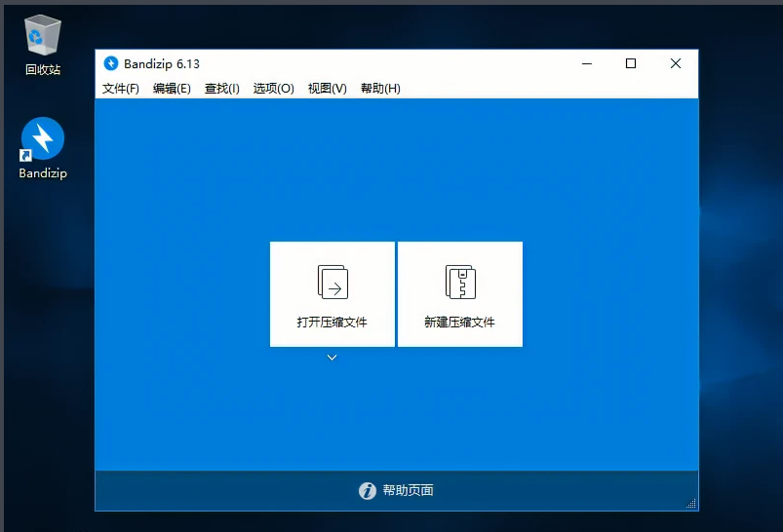
Task: Click the info icon in the bottom bar
Action: pyautogui.click(x=368, y=491)
